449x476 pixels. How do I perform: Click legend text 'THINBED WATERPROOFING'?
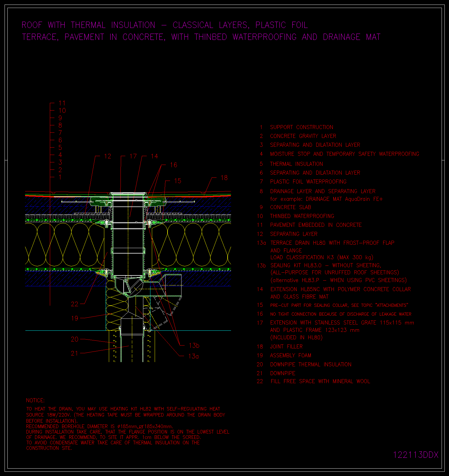tap(302, 216)
